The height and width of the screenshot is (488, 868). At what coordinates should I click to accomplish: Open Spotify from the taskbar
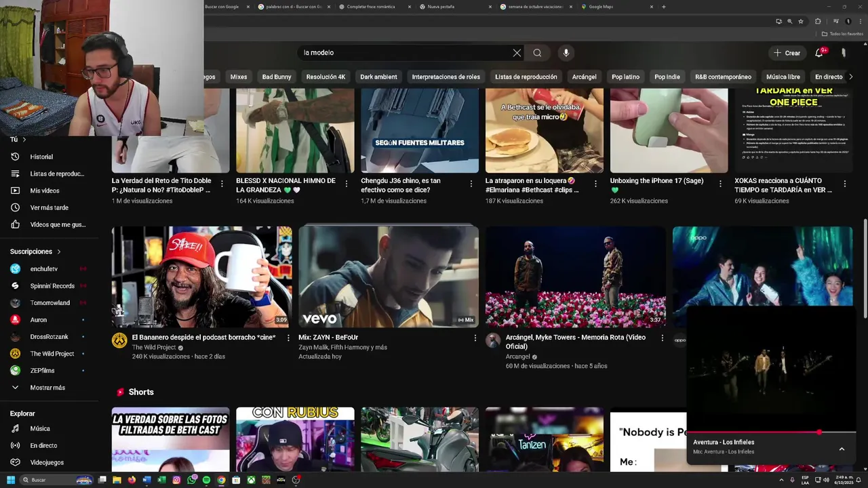(x=206, y=480)
